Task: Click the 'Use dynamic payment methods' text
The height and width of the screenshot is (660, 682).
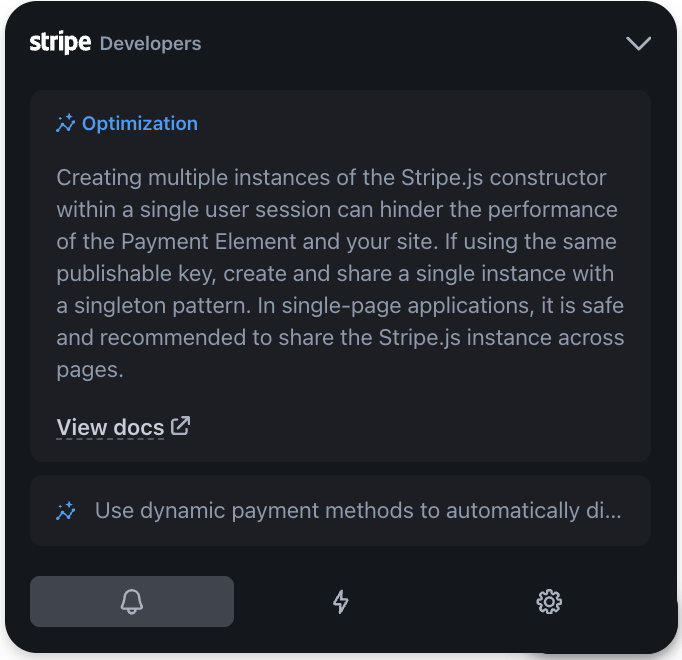Action: [x=357, y=511]
